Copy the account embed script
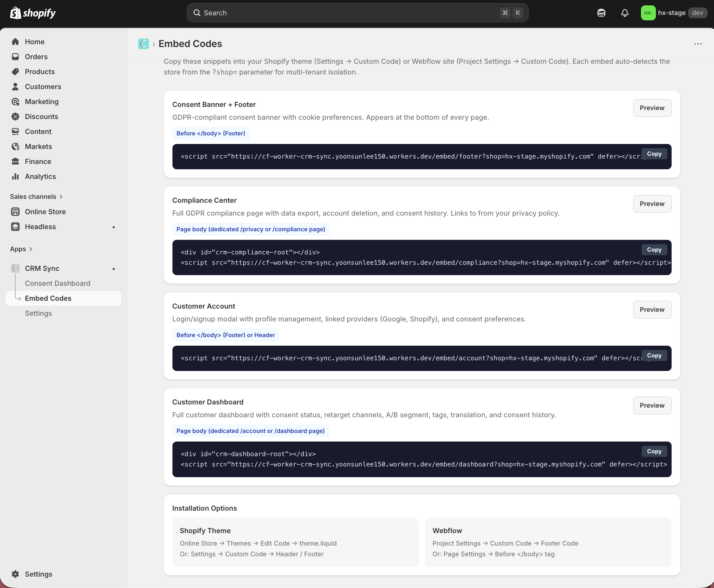This screenshot has width=714, height=588. click(654, 356)
